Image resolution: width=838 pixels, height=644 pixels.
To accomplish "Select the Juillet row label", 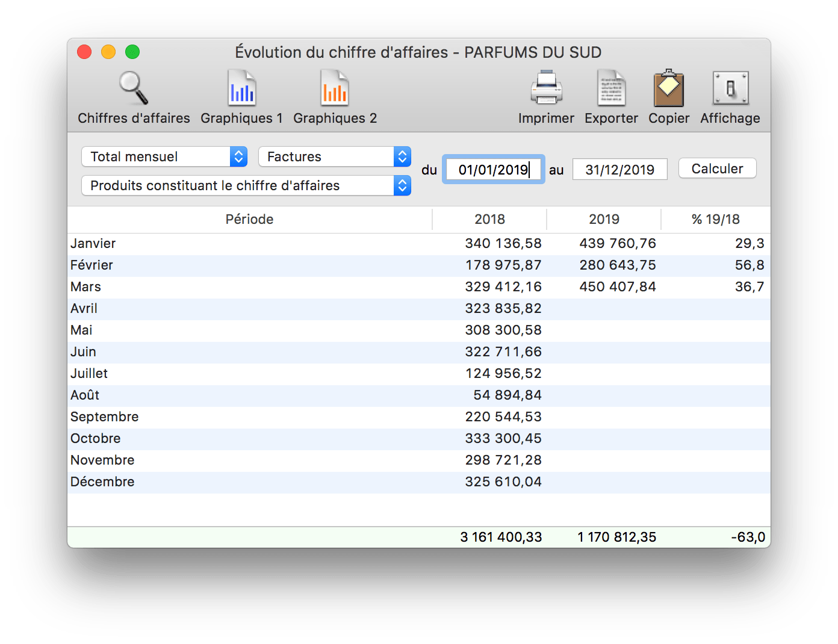I will pos(89,373).
